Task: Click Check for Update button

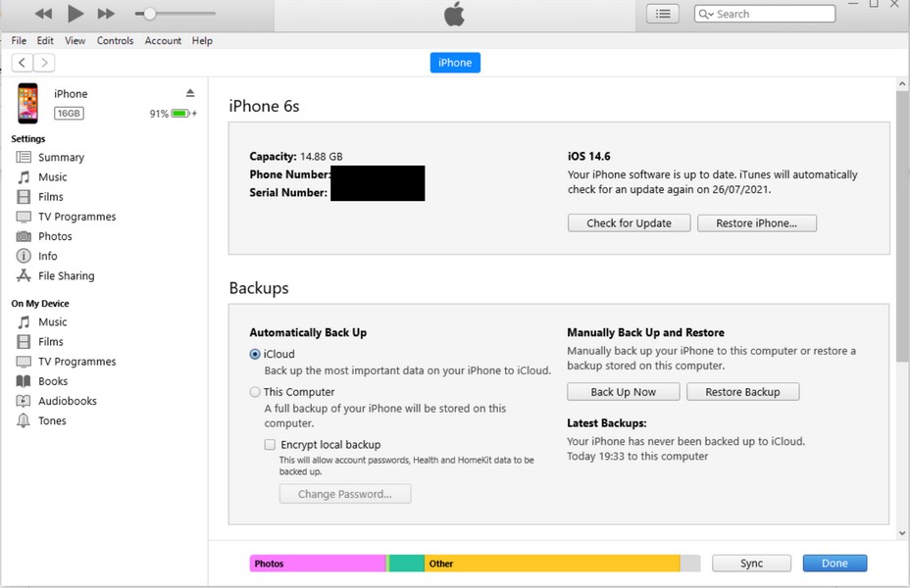Action: [630, 223]
